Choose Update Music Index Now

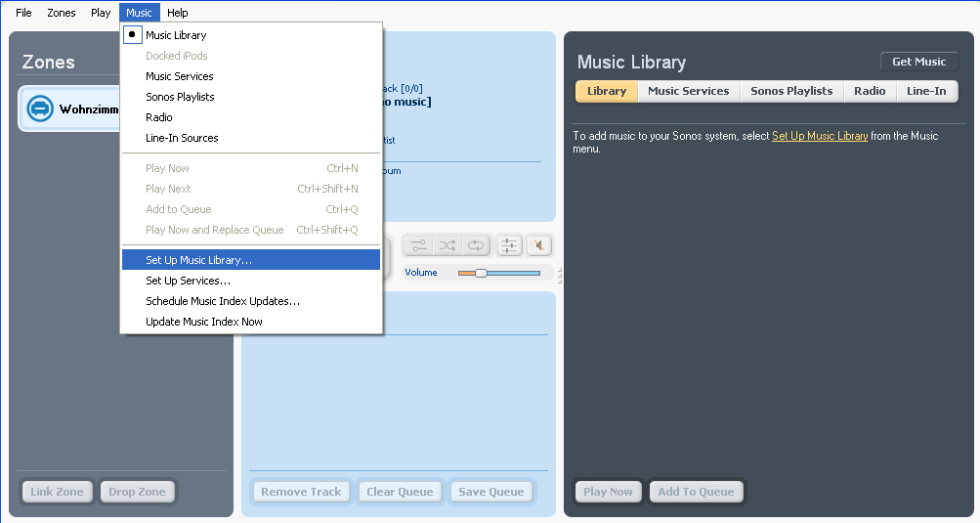(251, 322)
